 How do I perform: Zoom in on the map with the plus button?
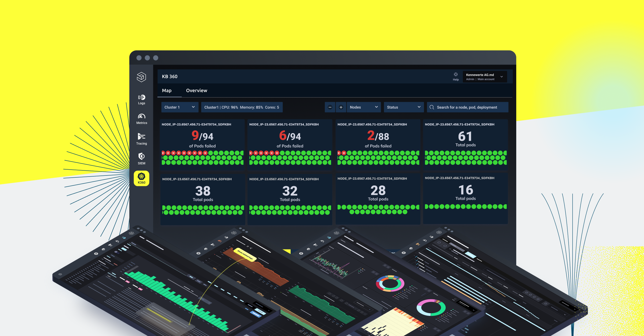[341, 107]
